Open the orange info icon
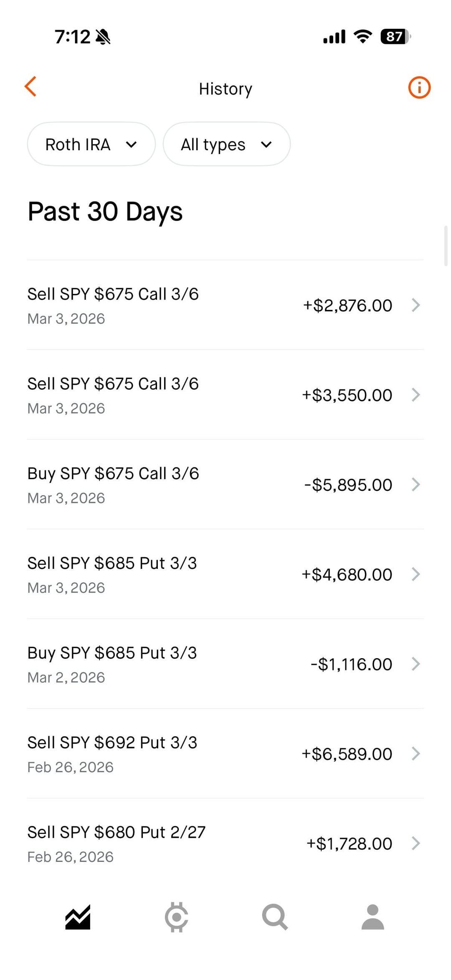 click(419, 88)
